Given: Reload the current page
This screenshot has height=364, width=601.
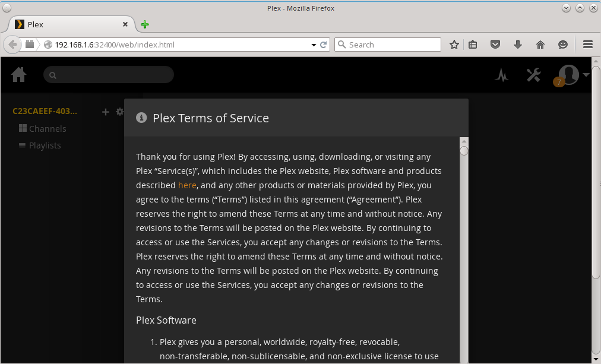Looking at the screenshot, I should coord(323,45).
